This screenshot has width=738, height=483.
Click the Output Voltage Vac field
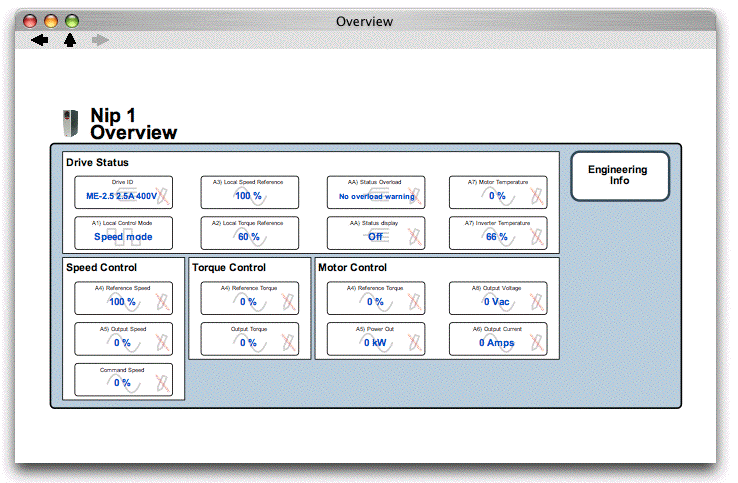click(498, 298)
